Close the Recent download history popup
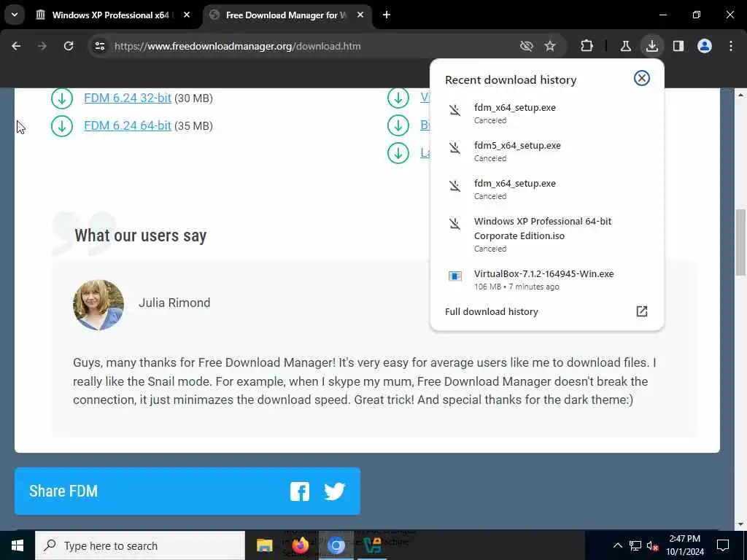This screenshot has height=560, width=747. (x=642, y=78)
